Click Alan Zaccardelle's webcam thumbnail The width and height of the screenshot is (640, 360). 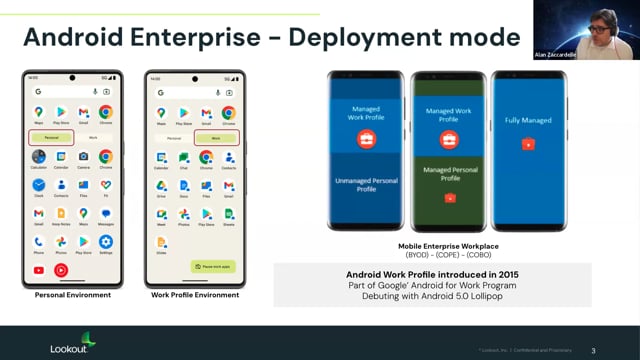click(x=587, y=30)
